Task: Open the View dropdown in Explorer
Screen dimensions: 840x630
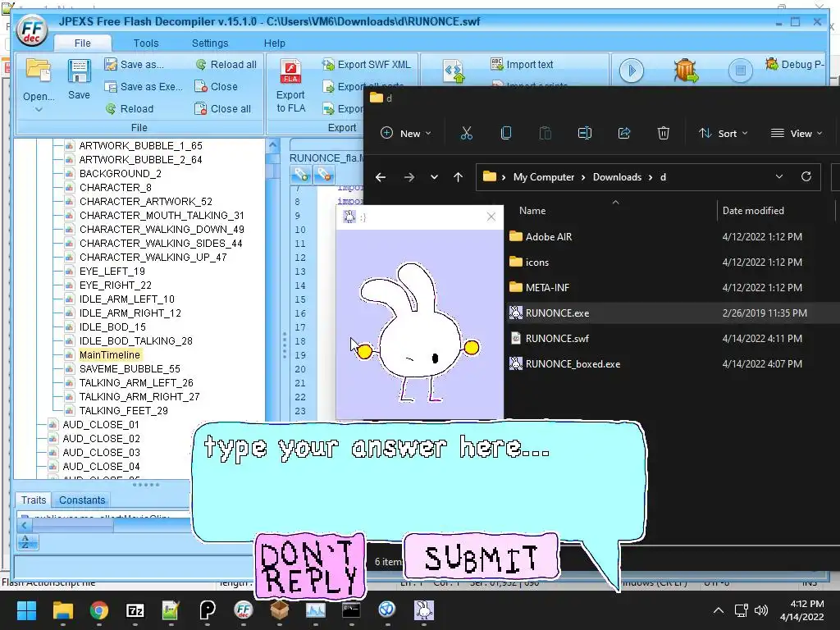Action: click(796, 134)
